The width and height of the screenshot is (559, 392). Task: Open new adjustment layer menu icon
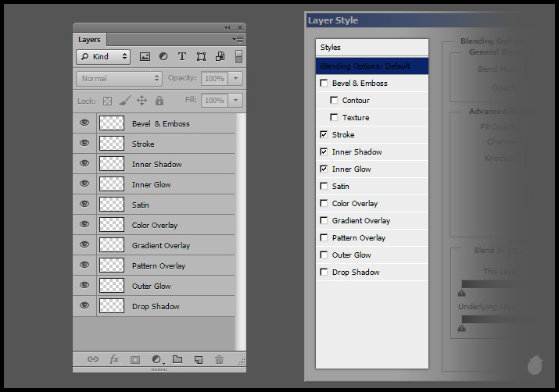156,359
